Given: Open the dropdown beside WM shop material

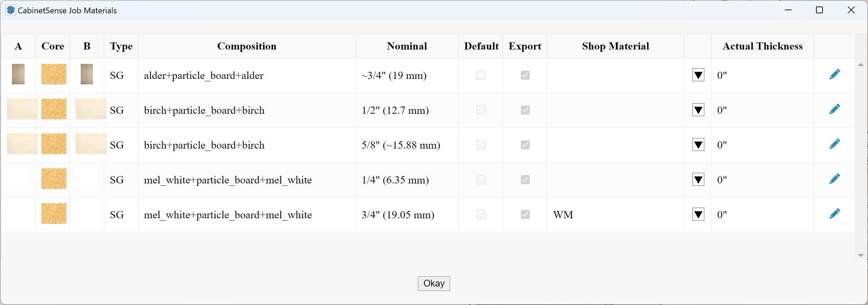Looking at the screenshot, I should point(698,214).
